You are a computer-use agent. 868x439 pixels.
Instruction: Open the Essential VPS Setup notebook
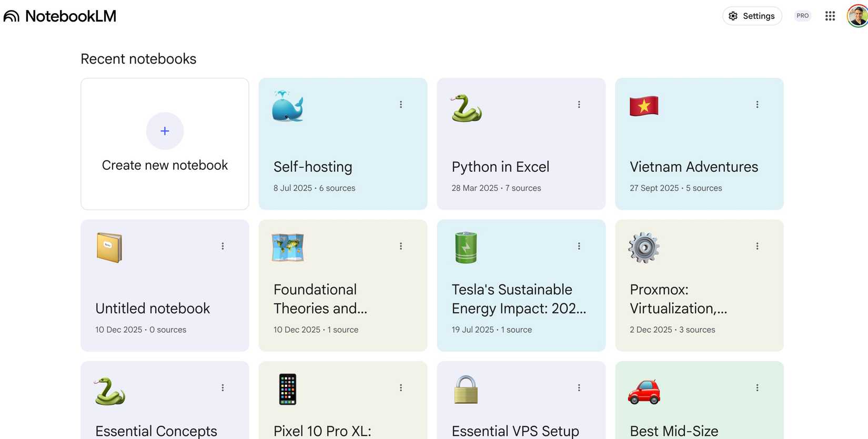(515, 431)
